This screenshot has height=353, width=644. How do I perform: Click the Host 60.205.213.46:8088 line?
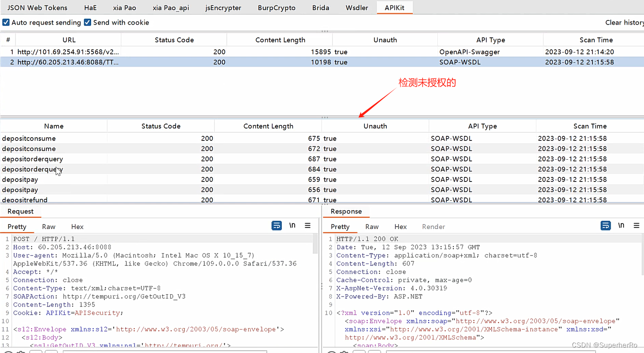click(x=62, y=247)
